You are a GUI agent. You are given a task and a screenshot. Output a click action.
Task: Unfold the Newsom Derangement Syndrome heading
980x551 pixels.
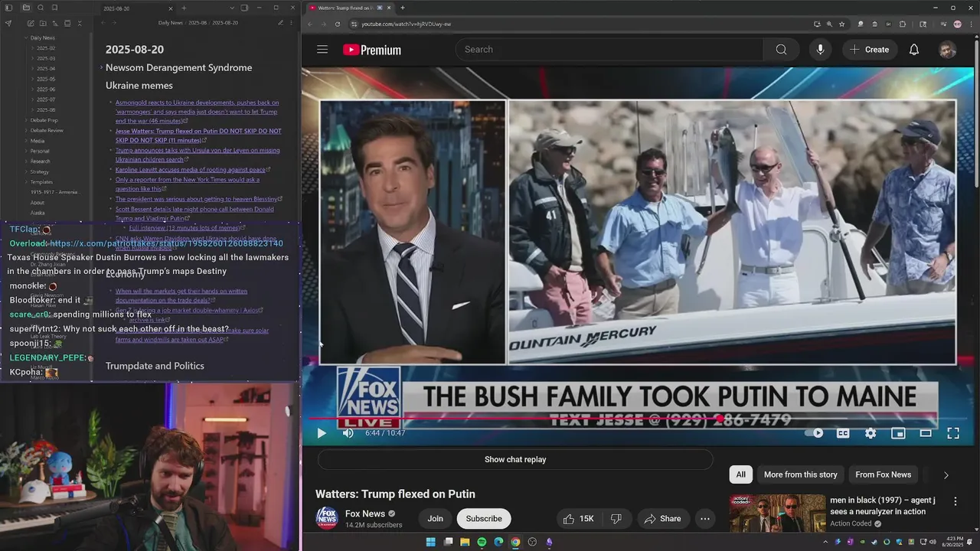[101, 68]
